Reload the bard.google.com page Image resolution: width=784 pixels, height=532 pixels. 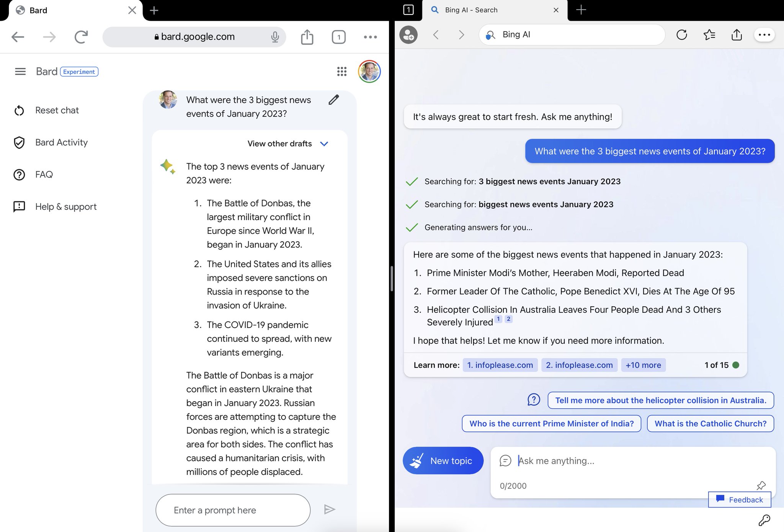(81, 37)
